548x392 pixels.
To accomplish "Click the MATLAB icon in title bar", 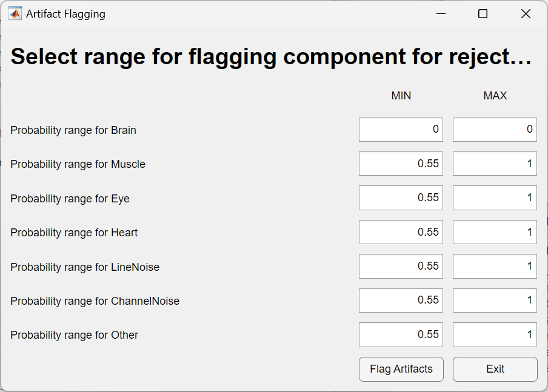I will click(15, 14).
